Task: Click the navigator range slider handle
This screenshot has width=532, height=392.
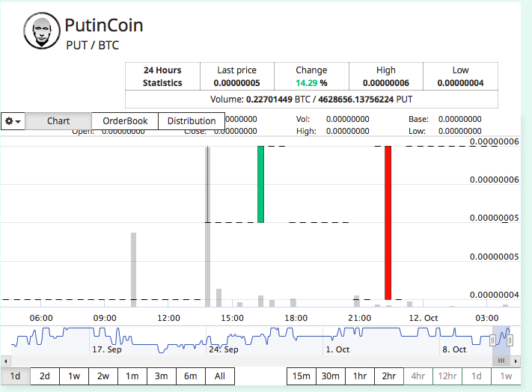Action: (493, 340)
